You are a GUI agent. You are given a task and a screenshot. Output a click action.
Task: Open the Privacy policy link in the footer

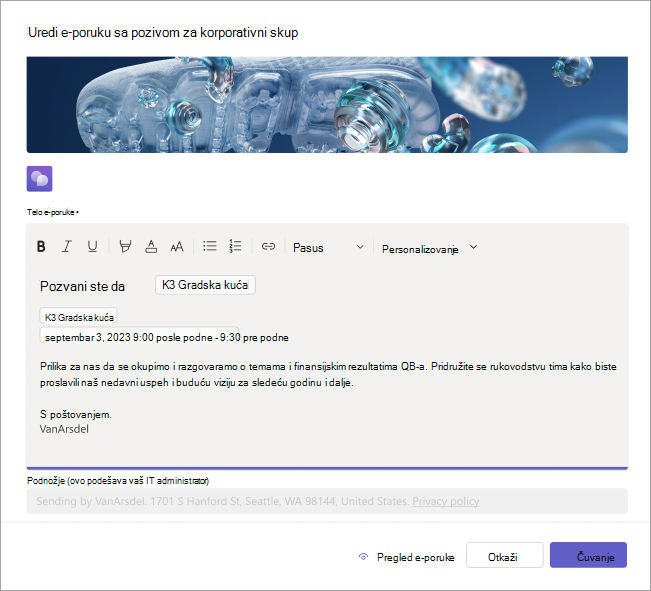[x=445, y=501]
